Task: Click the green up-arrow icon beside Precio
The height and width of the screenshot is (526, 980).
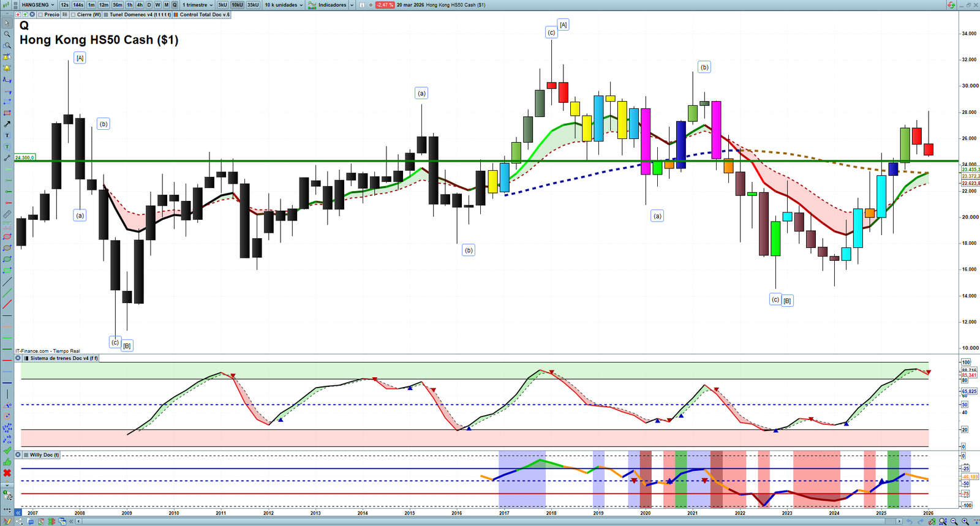Action: click(x=25, y=15)
